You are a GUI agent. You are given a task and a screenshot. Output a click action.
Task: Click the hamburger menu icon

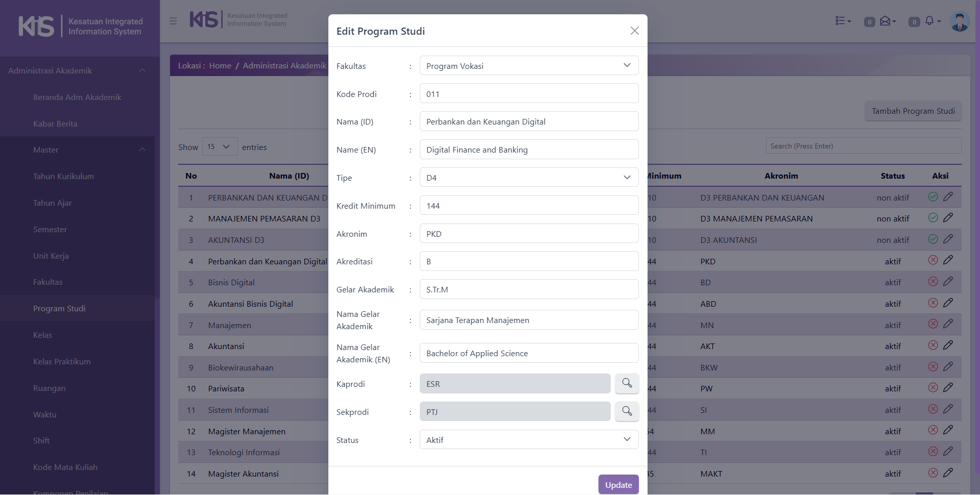[x=173, y=21]
